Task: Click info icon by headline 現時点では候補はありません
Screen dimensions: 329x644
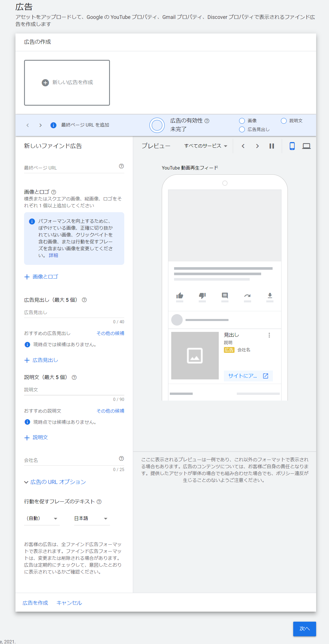Action: tap(27, 344)
